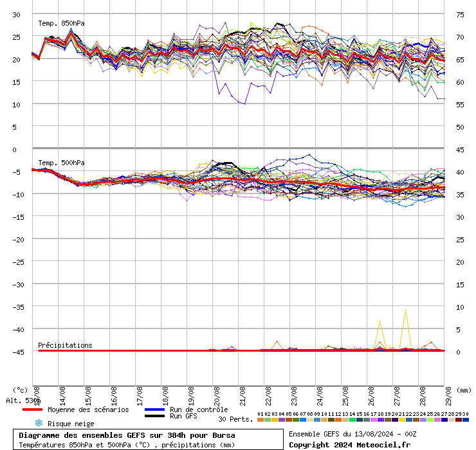Click the 18/08 date axis label
Screen dimensions: 476x450
click(x=165, y=396)
